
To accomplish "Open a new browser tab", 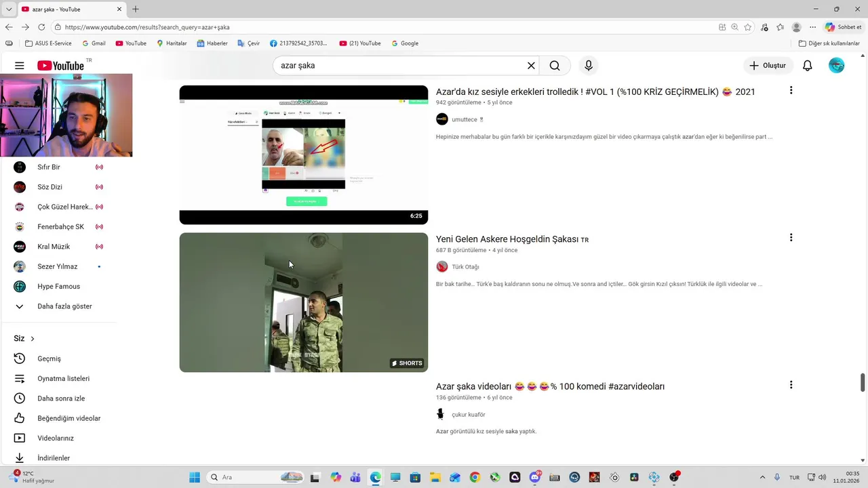I will click(136, 9).
